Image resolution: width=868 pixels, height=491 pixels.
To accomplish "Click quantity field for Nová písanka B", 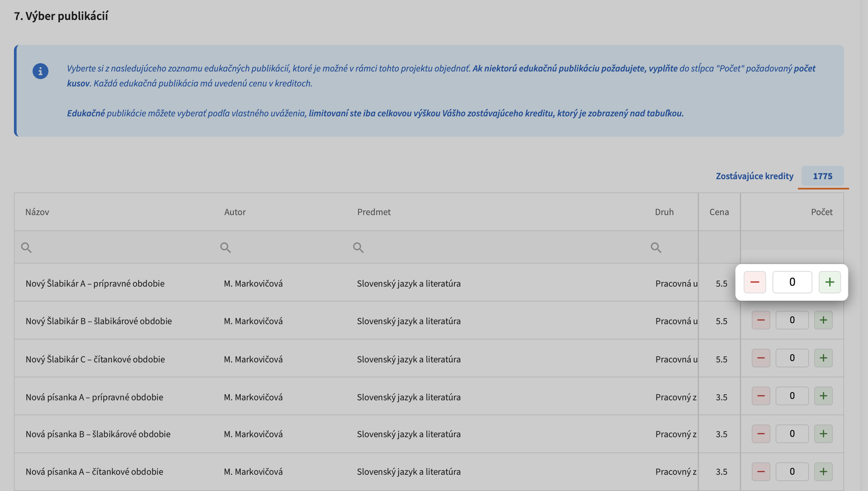I will [x=792, y=434].
